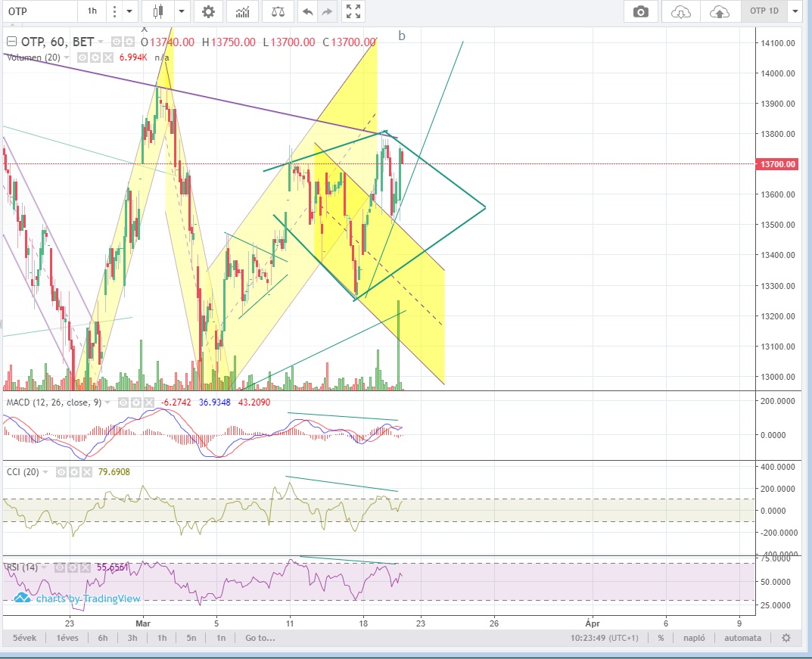Undo the last chart action
The width and height of the screenshot is (812, 659).
click(307, 11)
